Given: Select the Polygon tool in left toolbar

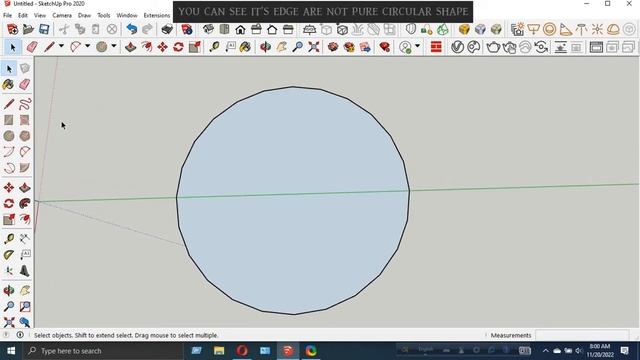Looking at the screenshot, I should pyautogui.click(x=25, y=136).
